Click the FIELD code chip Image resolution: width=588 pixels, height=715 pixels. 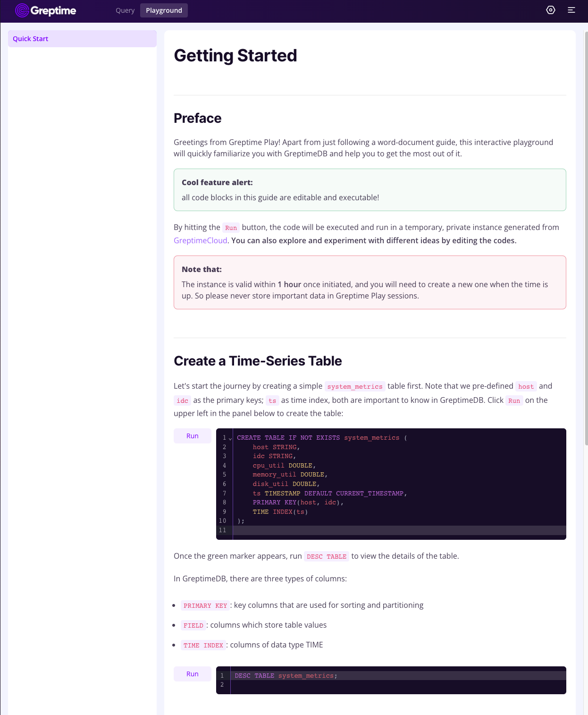[x=193, y=625]
